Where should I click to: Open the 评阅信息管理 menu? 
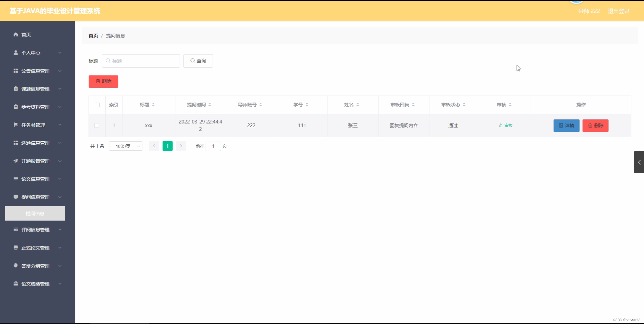tap(35, 230)
